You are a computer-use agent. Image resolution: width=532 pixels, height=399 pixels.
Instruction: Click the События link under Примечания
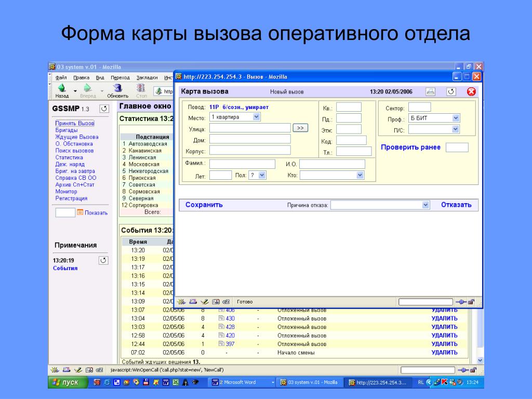click(65, 268)
